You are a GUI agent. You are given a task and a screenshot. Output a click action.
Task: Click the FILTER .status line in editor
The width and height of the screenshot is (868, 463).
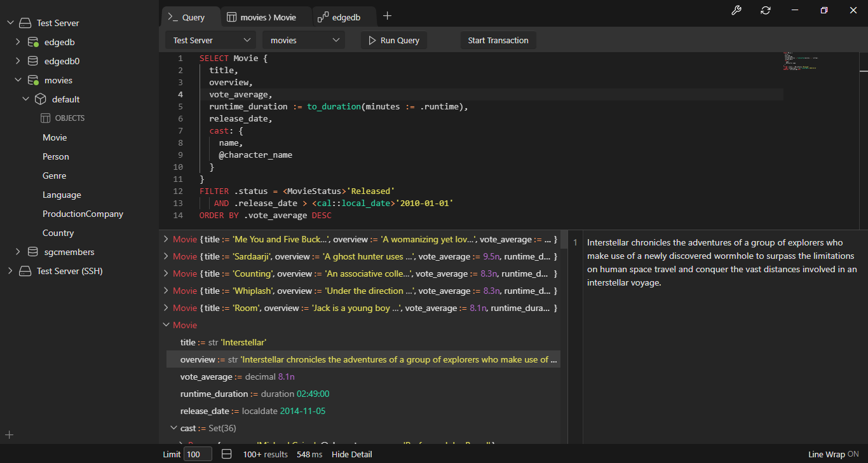297,191
